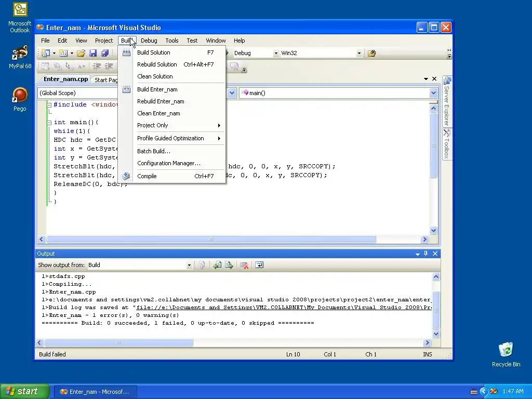Click the Display Quick Info icon
Image resolution: width=532 pixels, height=399 pixels.
click(x=70, y=66)
